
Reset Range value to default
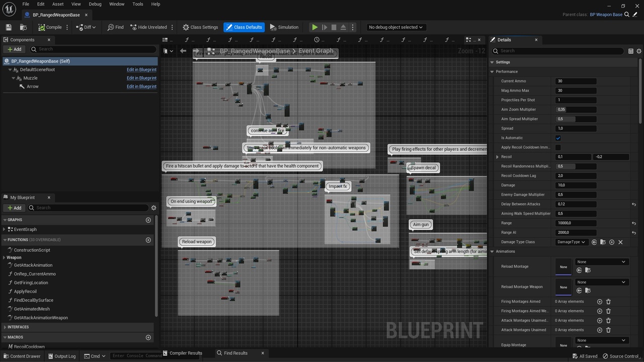pyautogui.click(x=634, y=223)
